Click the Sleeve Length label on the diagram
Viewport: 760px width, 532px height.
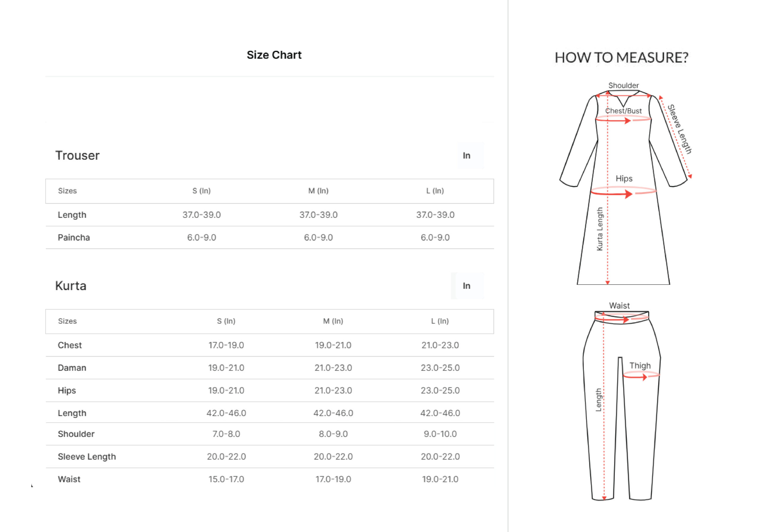coord(680,129)
